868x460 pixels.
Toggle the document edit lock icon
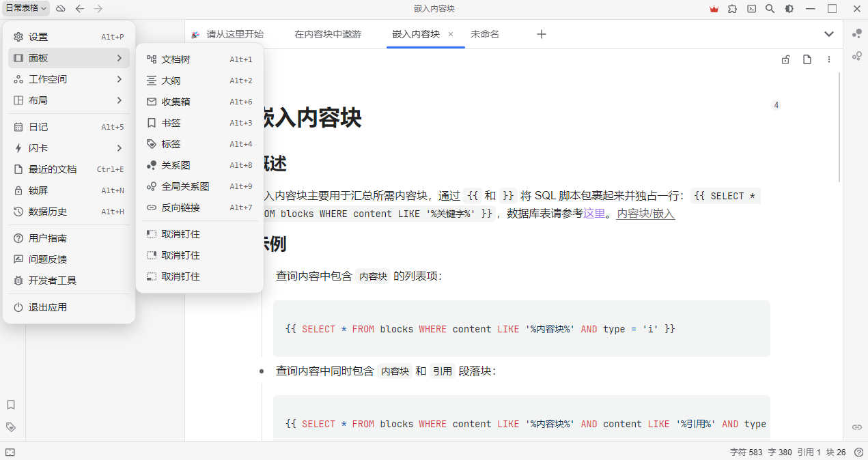[785, 59]
